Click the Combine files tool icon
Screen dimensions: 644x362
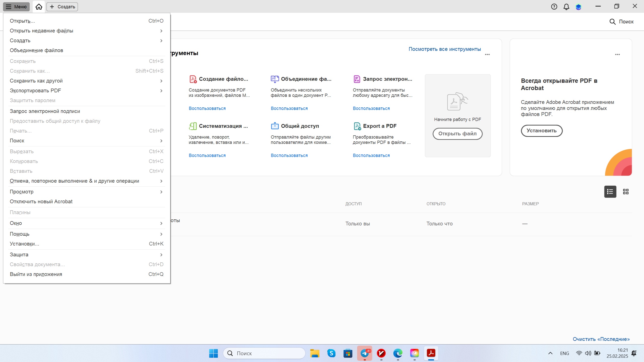(x=275, y=79)
